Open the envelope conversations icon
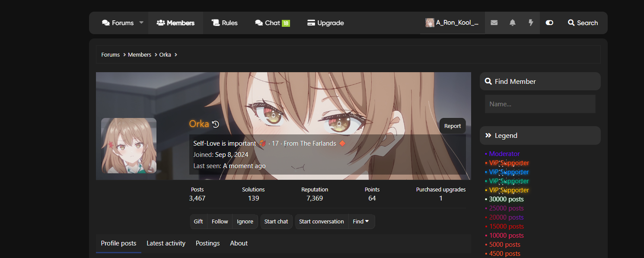Viewport: 644px width, 258px height. (x=494, y=23)
